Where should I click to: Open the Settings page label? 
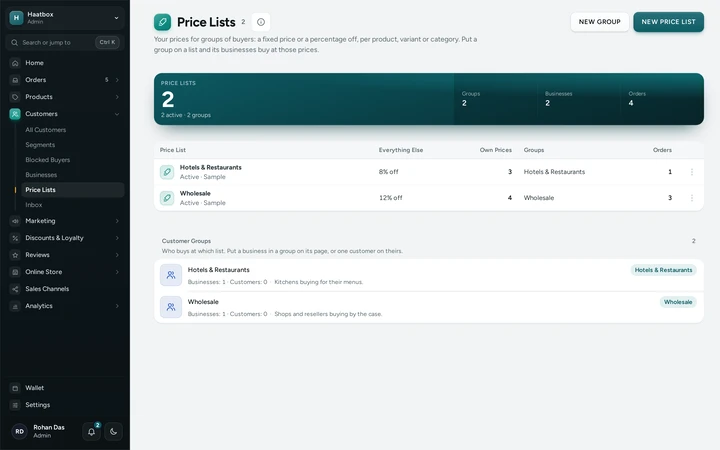38,405
